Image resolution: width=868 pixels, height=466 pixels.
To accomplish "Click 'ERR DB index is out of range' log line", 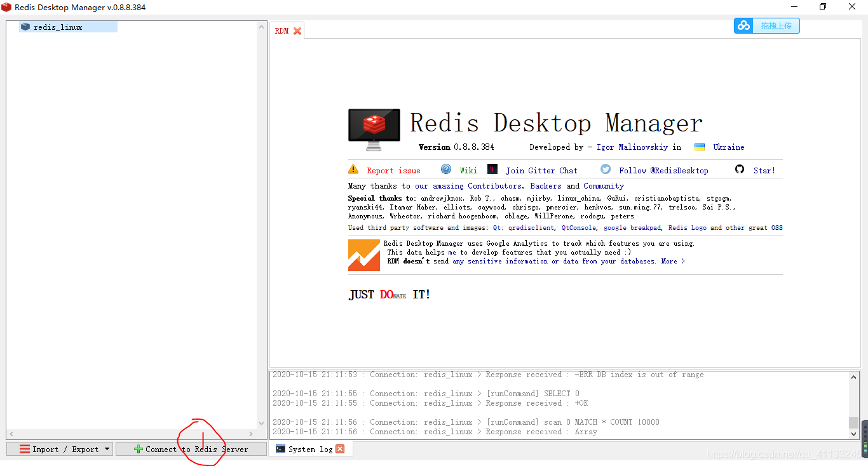I will (488, 375).
